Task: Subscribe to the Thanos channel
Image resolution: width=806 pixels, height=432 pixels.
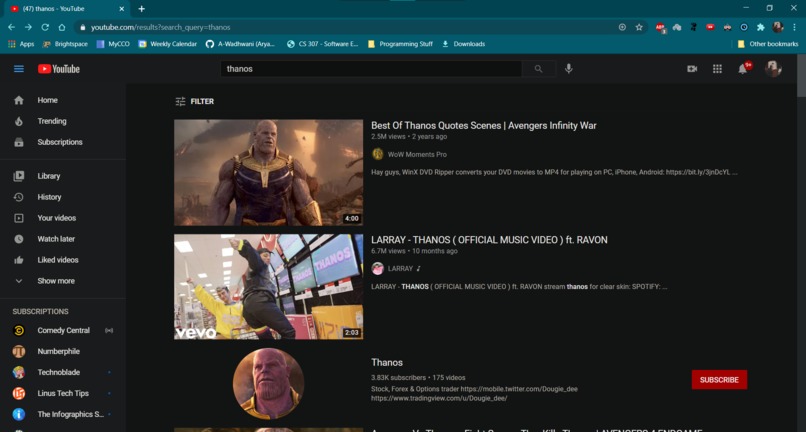Action: 719,380
